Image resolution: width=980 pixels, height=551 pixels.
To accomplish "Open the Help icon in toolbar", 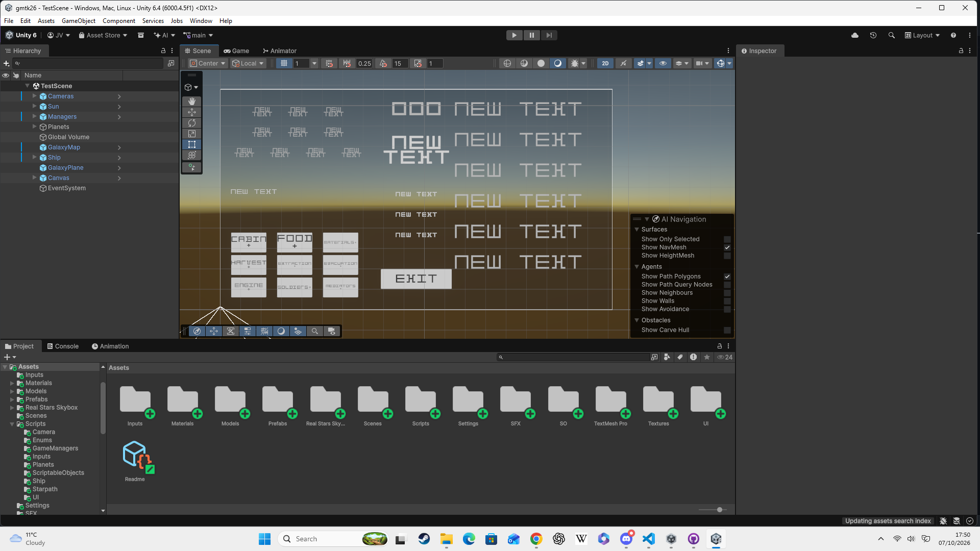I will click(953, 35).
